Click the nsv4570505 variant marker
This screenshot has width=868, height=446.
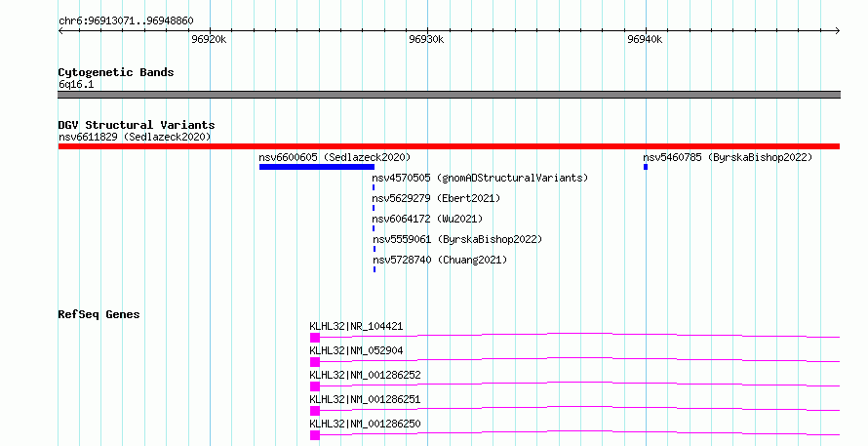point(374,187)
